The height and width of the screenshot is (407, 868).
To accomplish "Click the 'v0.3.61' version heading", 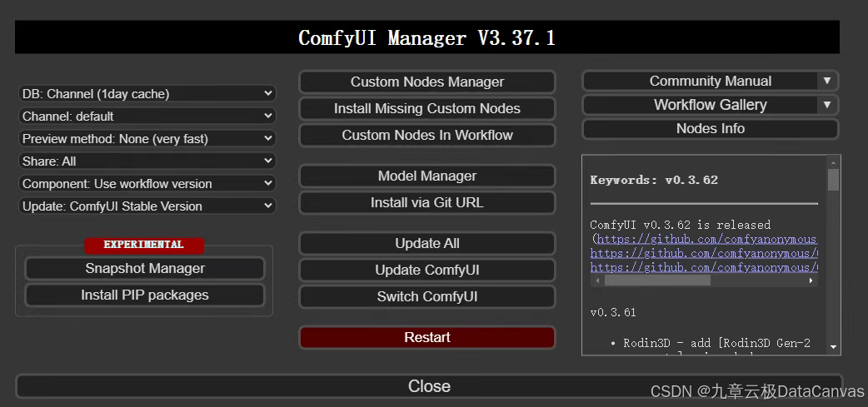I will (613, 312).
